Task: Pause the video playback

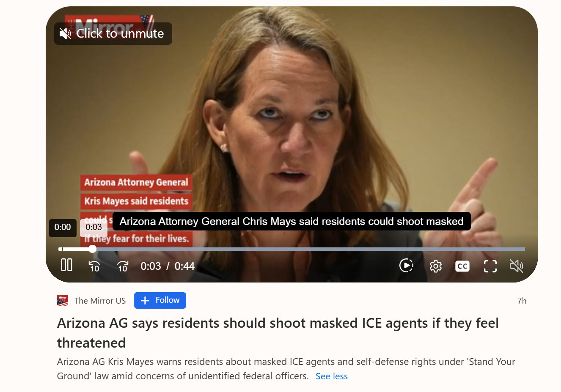Action: coord(66,265)
